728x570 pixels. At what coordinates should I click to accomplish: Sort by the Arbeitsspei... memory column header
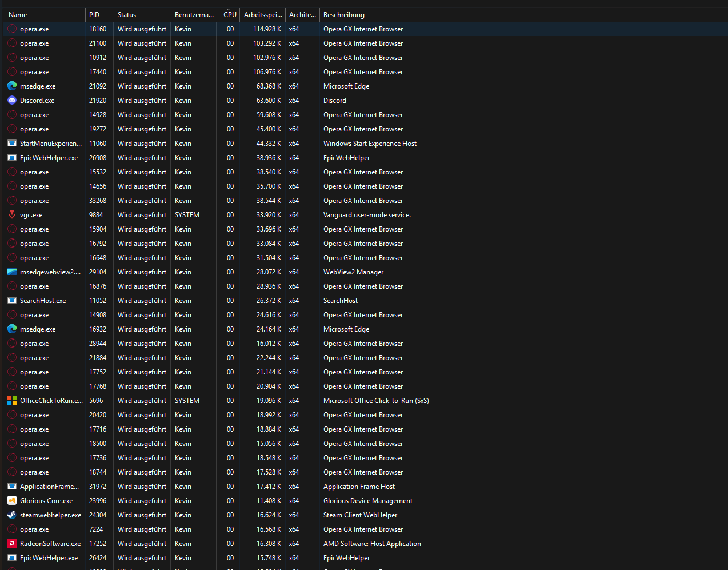click(x=263, y=15)
